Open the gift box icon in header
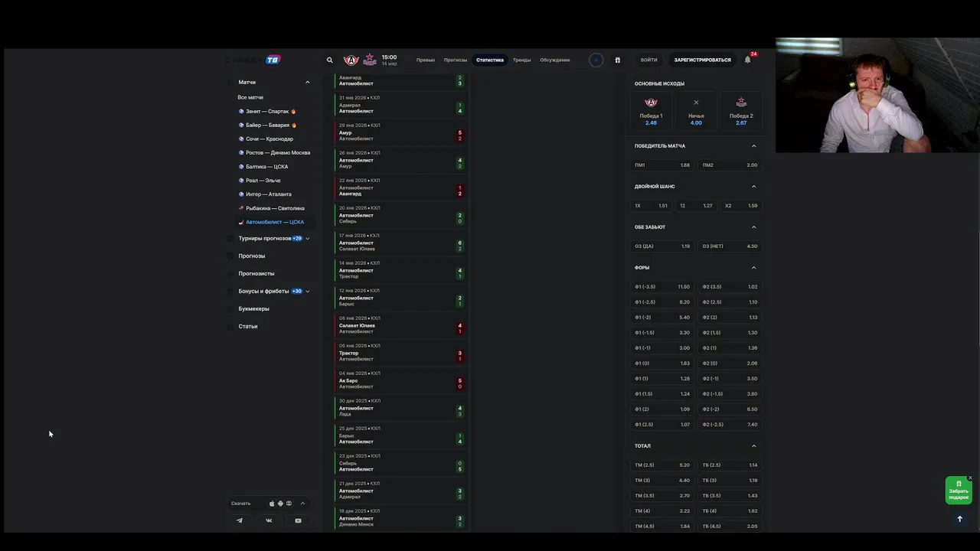Screen dimensions: 980x551 tap(618, 60)
